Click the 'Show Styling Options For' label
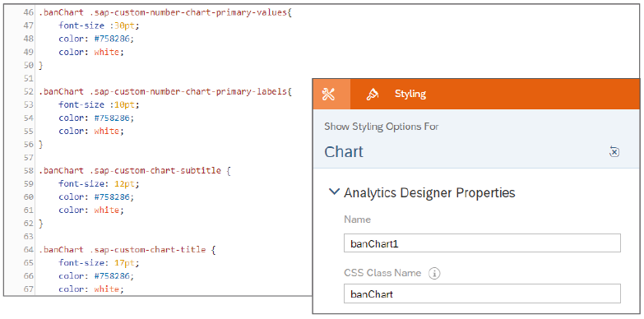Image resolution: width=644 pixels, height=319 pixels. click(x=381, y=127)
